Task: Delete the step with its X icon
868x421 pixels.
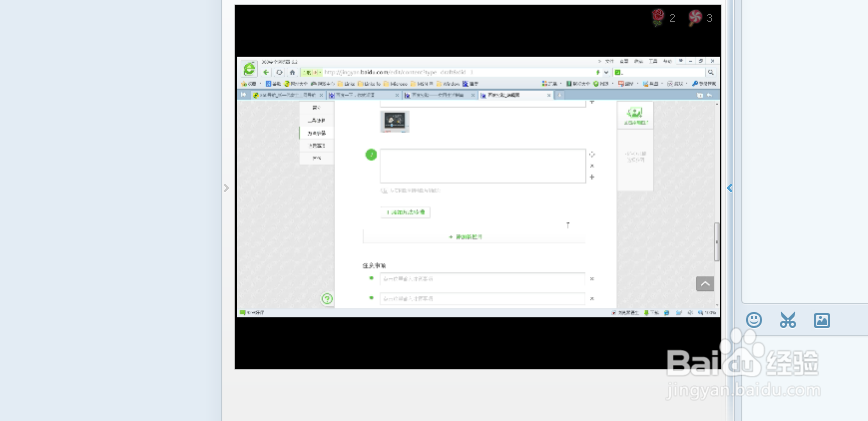Action: [592, 166]
